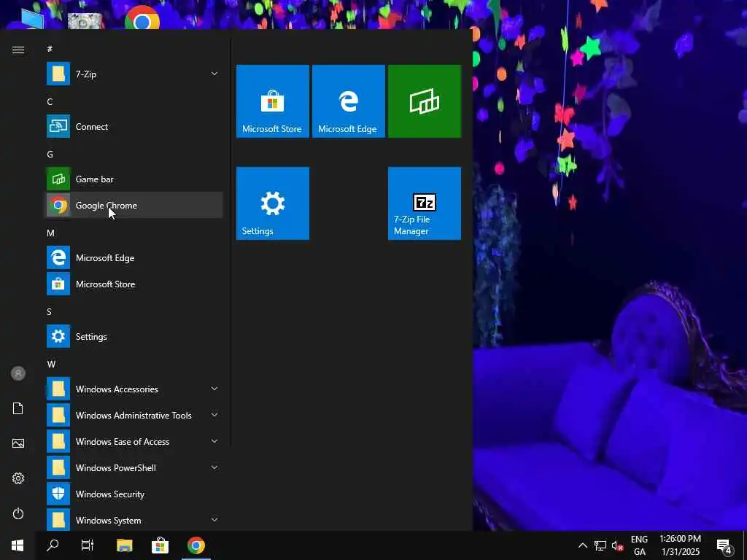Image resolution: width=747 pixels, height=560 pixels.
Task: Open Microsoft Store from the taskbar
Action: click(x=160, y=545)
